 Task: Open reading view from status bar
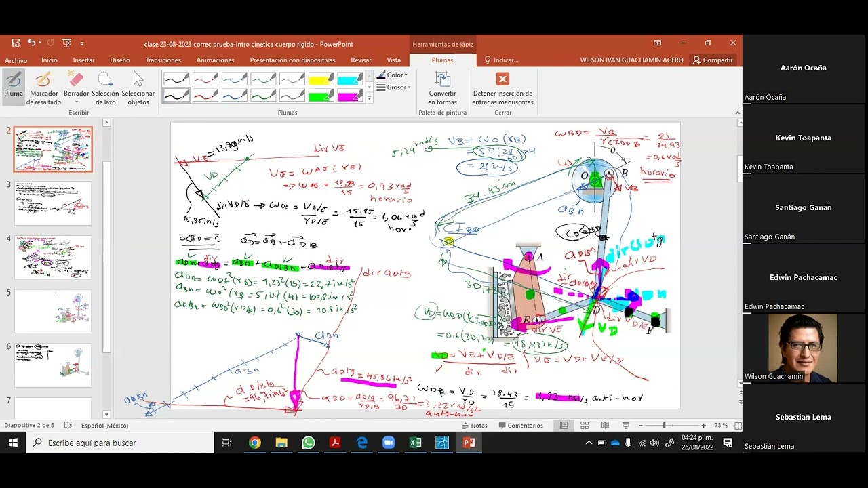coord(605,426)
